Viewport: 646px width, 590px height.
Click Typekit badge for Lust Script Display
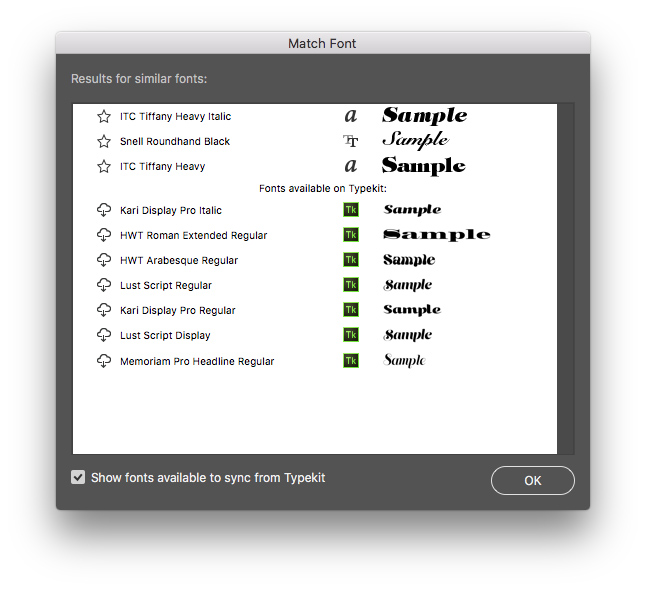pyautogui.click(x=351, y=335)
